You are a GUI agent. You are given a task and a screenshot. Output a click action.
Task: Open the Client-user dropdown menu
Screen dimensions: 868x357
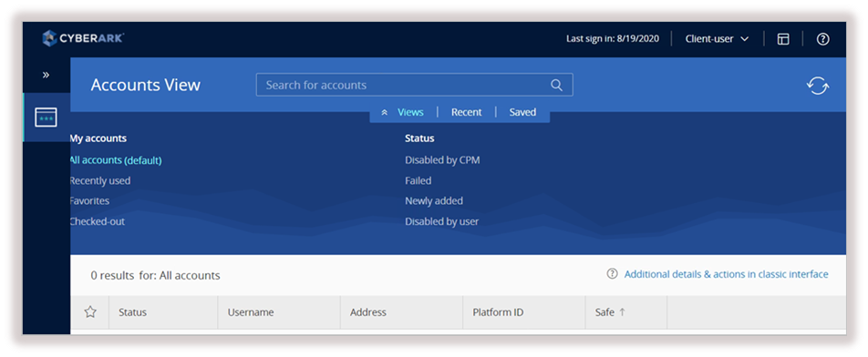(x=717, y=38)
